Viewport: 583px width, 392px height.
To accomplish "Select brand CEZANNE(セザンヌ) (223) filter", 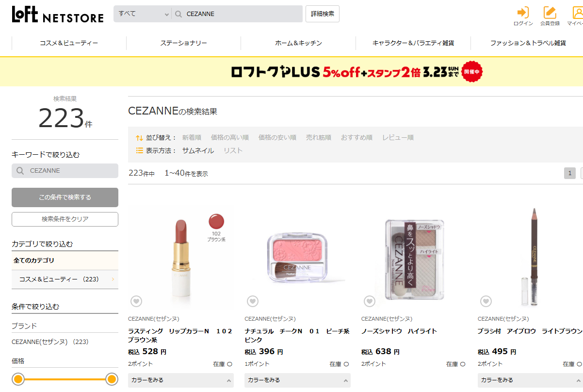I will tap(50, 342).
